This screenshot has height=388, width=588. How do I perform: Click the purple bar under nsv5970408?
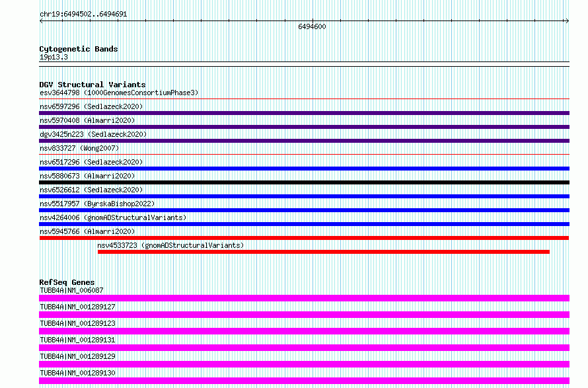[x=304, y=127]
